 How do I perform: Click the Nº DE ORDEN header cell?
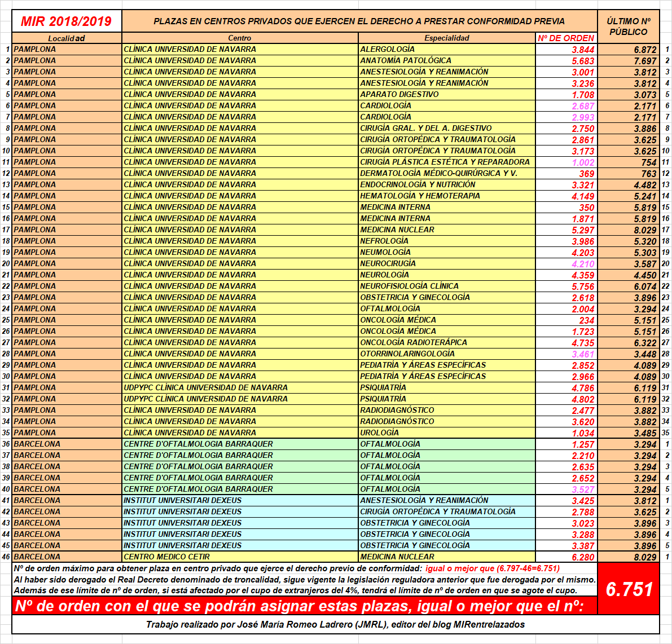click(566, 38)
